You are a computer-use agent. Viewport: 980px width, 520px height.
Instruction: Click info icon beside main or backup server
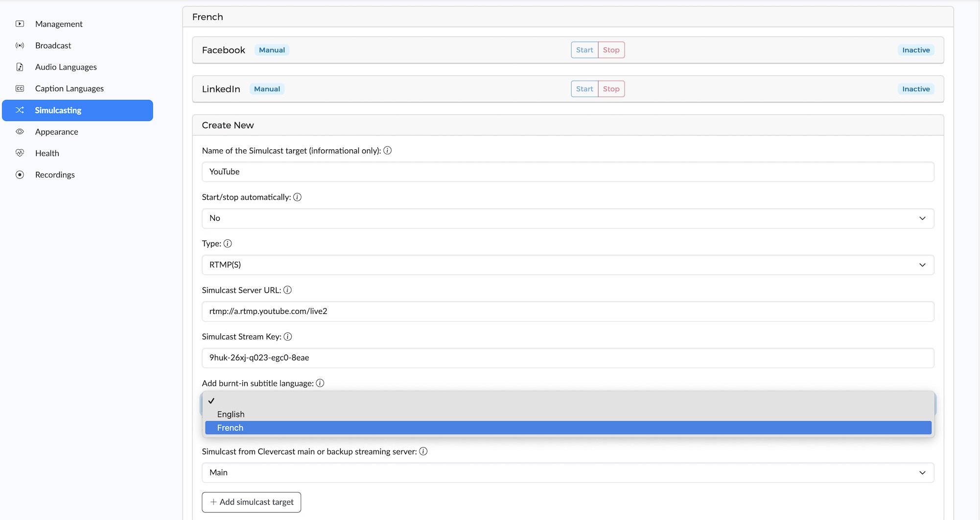click(423, 451)
